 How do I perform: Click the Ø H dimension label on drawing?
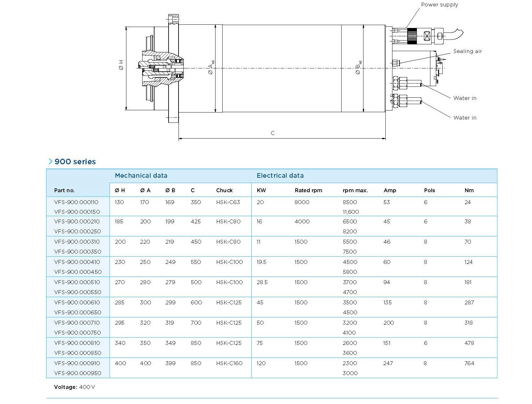pos(121,65)
